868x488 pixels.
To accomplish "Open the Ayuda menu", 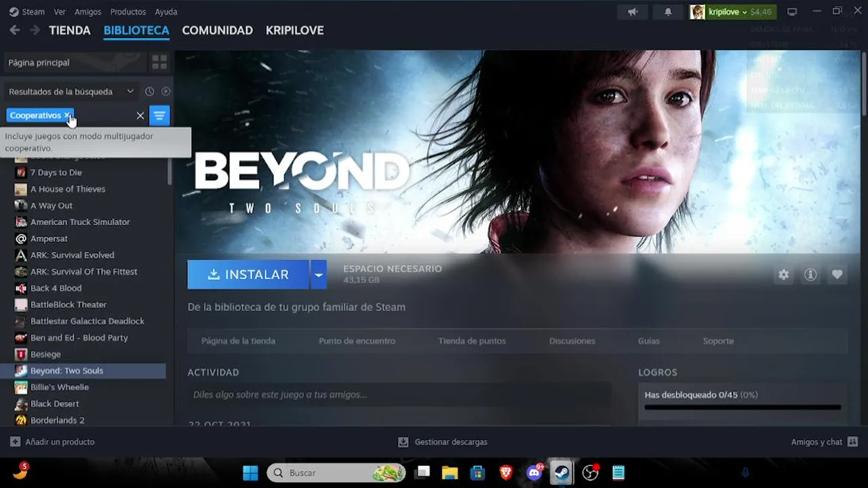I will click(166, 12).
